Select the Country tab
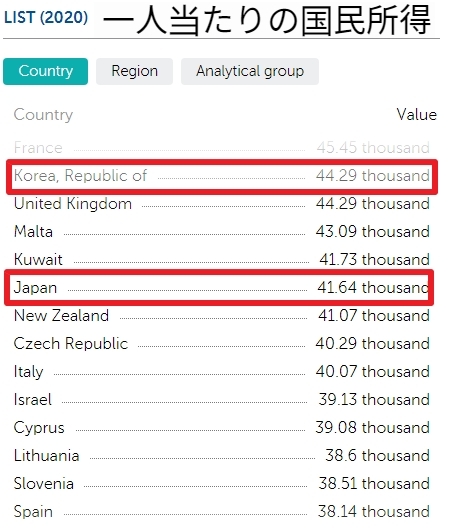 (x=46, y=71)
